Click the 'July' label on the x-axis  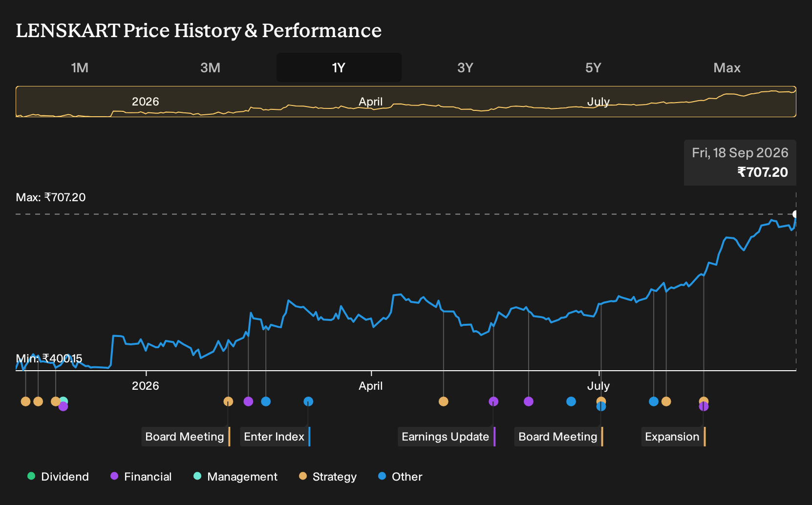point(598,386)
